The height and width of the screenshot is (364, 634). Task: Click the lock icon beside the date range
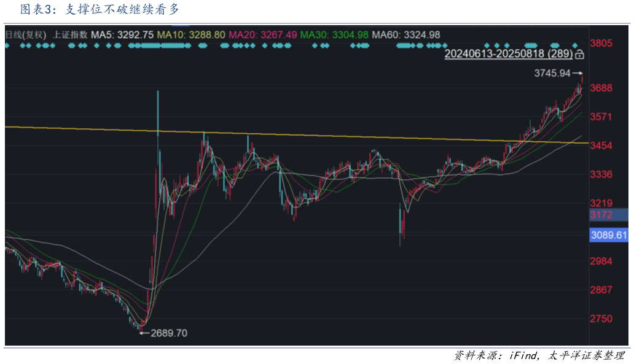[579, 55]
